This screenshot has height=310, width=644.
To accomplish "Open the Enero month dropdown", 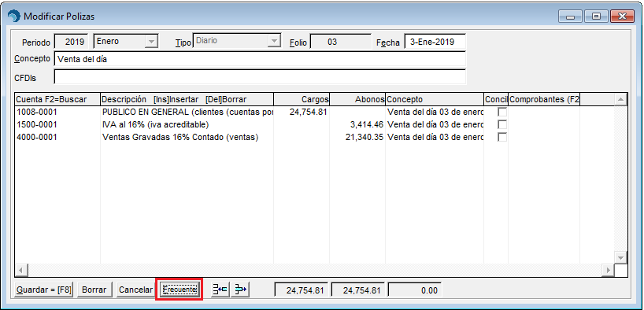I will click(152, 42).
